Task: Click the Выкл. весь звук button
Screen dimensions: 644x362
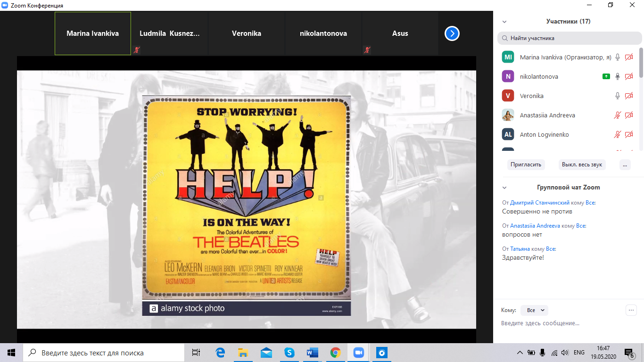Action: (x=582, y=165)
